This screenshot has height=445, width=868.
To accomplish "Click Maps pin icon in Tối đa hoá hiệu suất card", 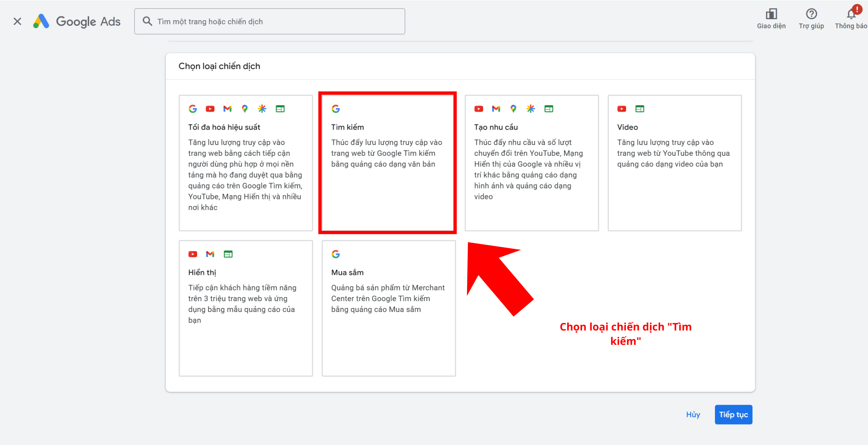I will click(245, 109).
